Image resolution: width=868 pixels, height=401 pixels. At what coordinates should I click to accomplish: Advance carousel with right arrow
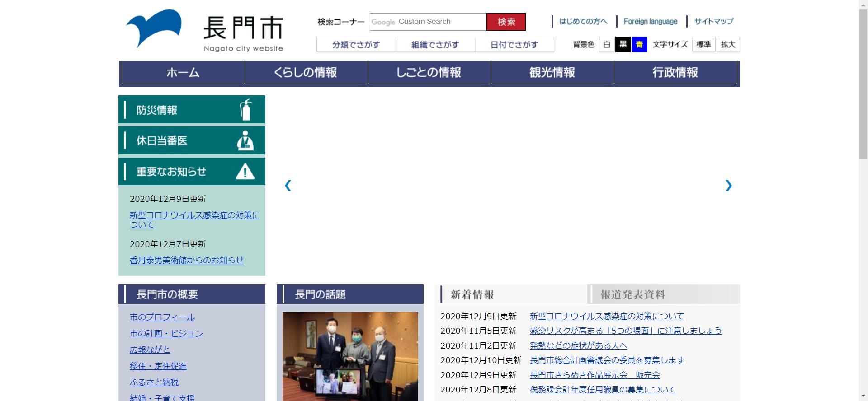point(728,186)
